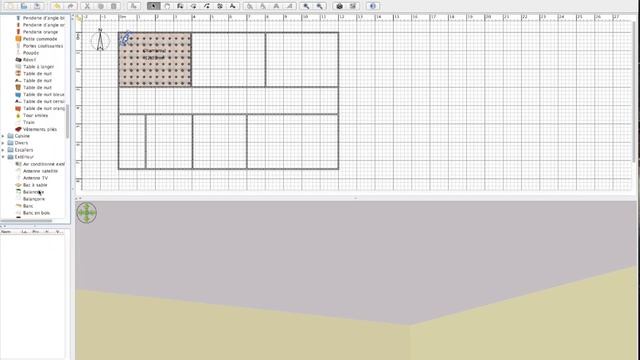This screenshot has width=640, height=360.
Task: Select 'Réveil' catalog item
Action: click(x=29, y=60)
